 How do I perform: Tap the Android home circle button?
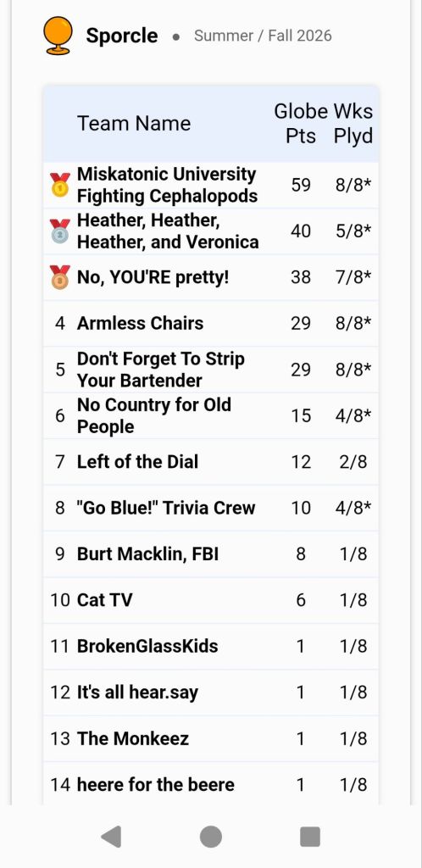pos(211,837)
